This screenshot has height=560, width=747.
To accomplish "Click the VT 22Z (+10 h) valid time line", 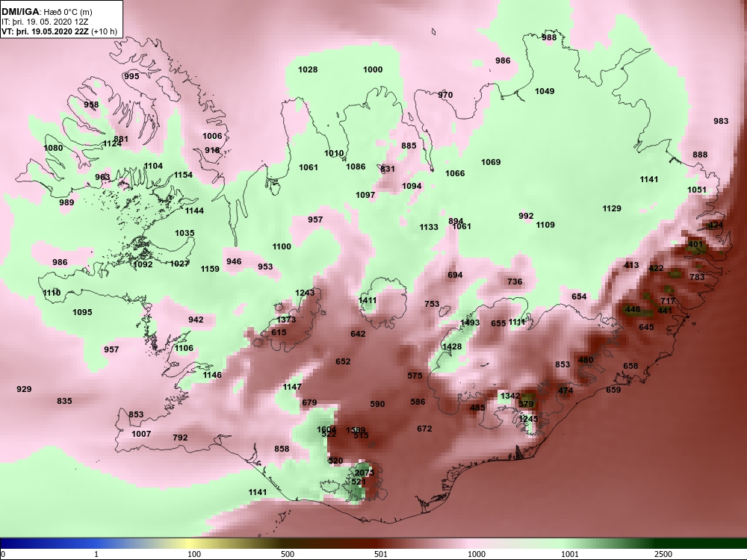I will coord(59,32).
